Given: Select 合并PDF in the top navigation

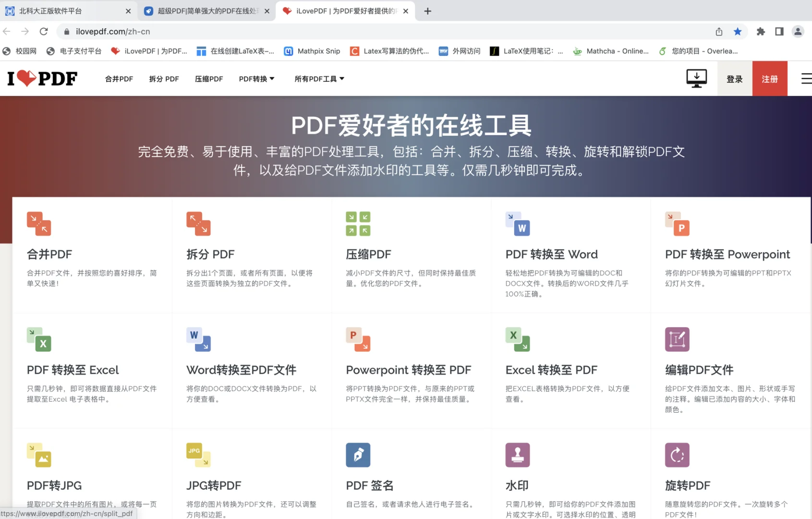Looking at the screenshot, I should pos(119,79).
